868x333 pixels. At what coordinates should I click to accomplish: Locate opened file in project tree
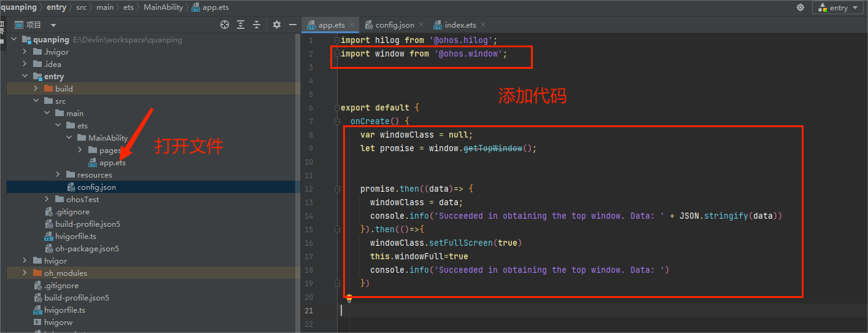point(225,25)
